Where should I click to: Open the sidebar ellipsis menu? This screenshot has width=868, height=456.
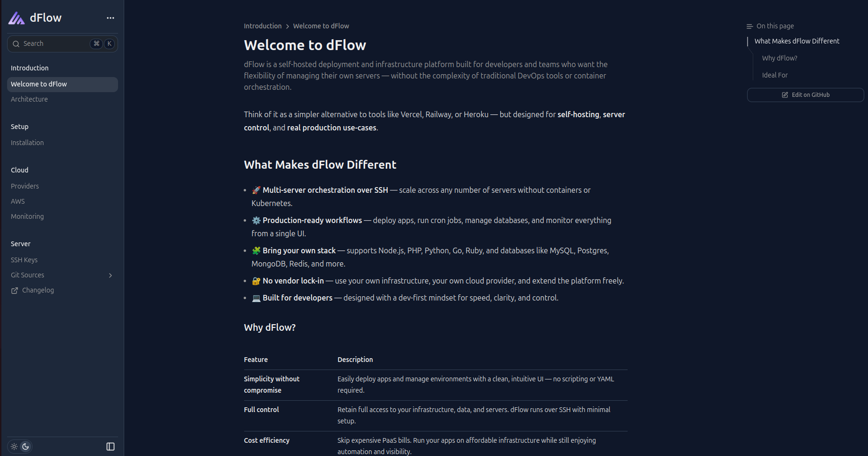click(110, 18)
